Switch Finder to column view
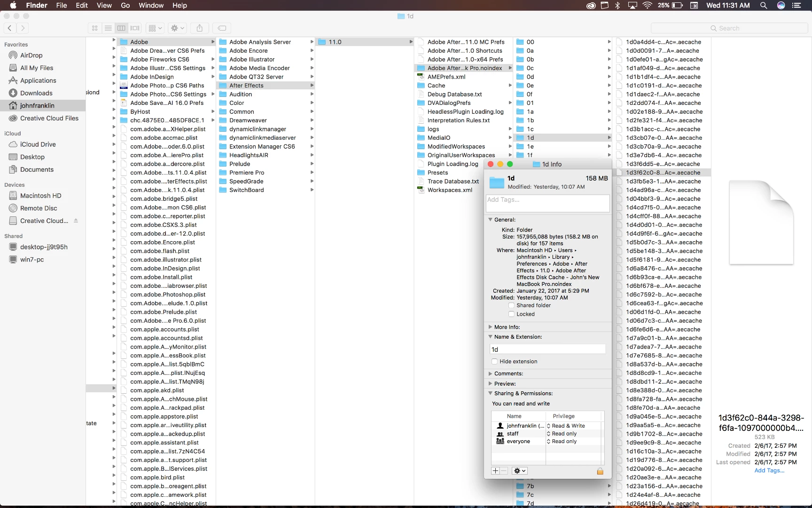 point(121,28)
